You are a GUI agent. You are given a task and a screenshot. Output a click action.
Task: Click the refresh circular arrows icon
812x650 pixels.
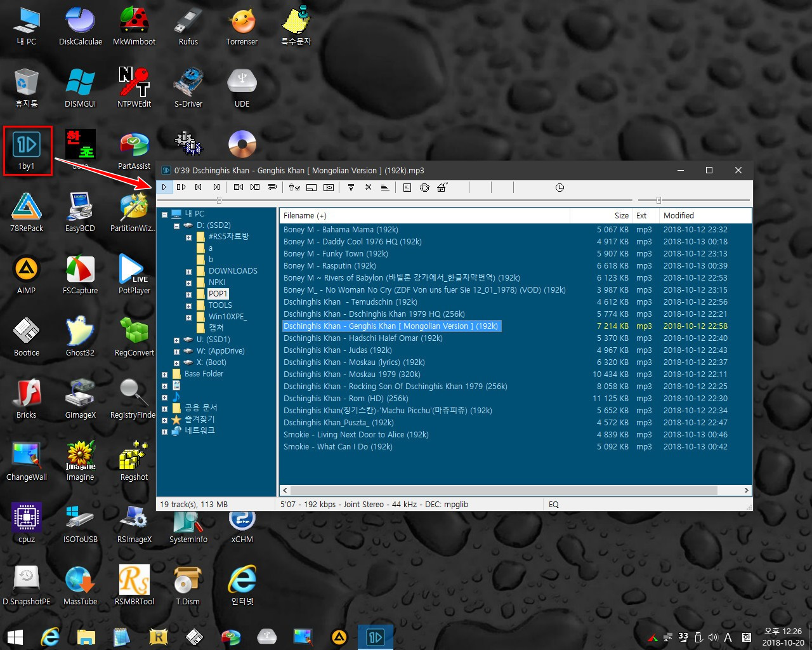click(x=424, y=187)
